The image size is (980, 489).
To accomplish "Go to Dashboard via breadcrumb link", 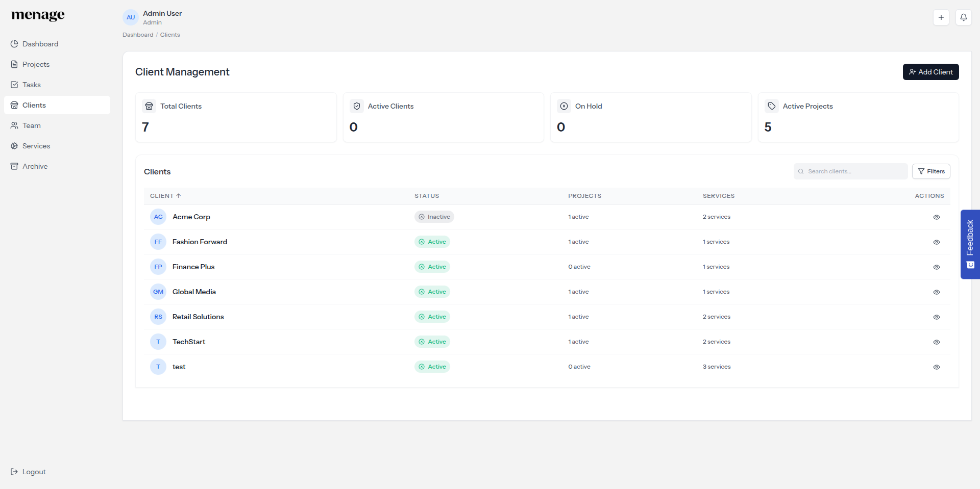I will point(137,35).
